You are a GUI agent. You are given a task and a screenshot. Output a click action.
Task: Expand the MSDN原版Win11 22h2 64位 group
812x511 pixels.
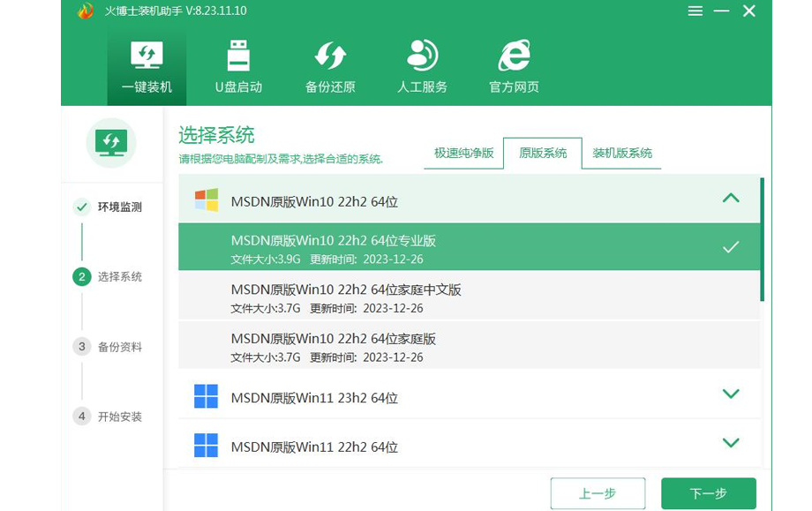tap(730, 443)
